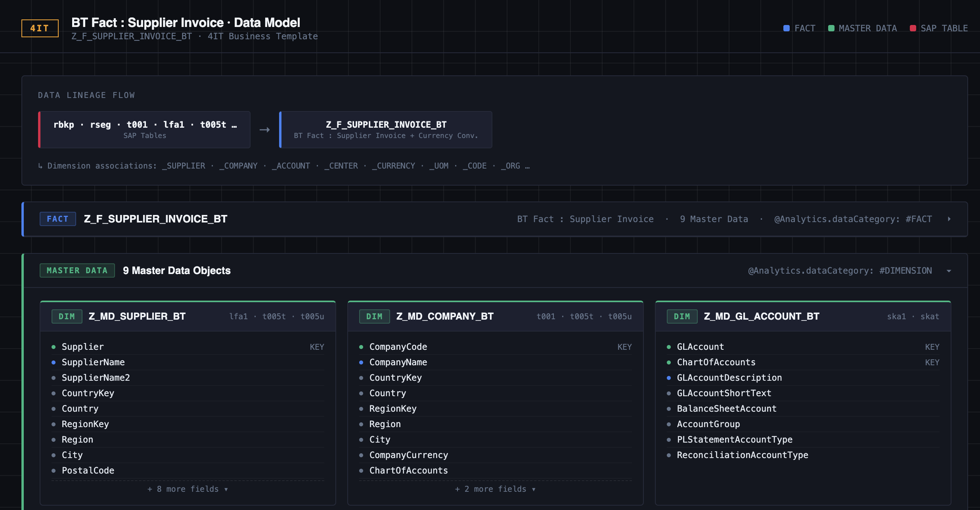The width and height of the screenshot is (980, 510).
Task: Toggle the blue dot next to CompanyName
Action: coord(361,362)
